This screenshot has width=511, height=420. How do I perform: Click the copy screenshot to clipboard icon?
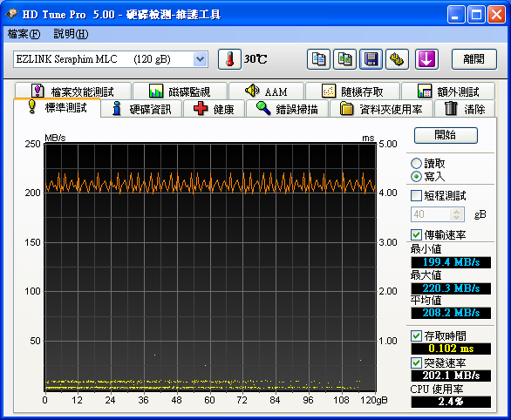[x=344, y=59]
